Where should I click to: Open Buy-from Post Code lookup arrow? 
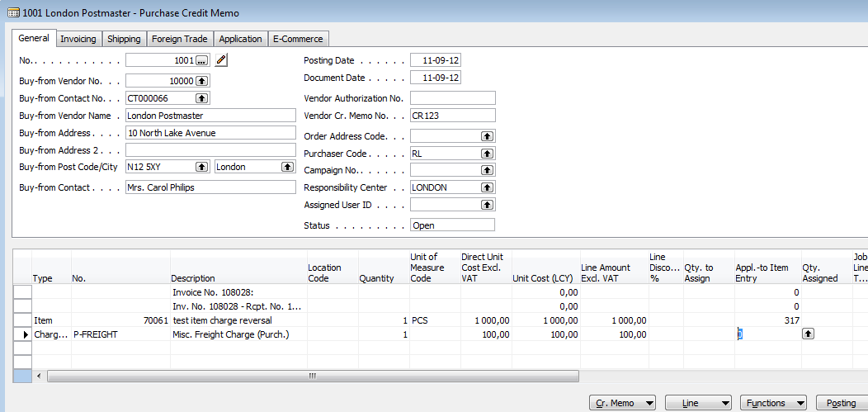(202, 167)
